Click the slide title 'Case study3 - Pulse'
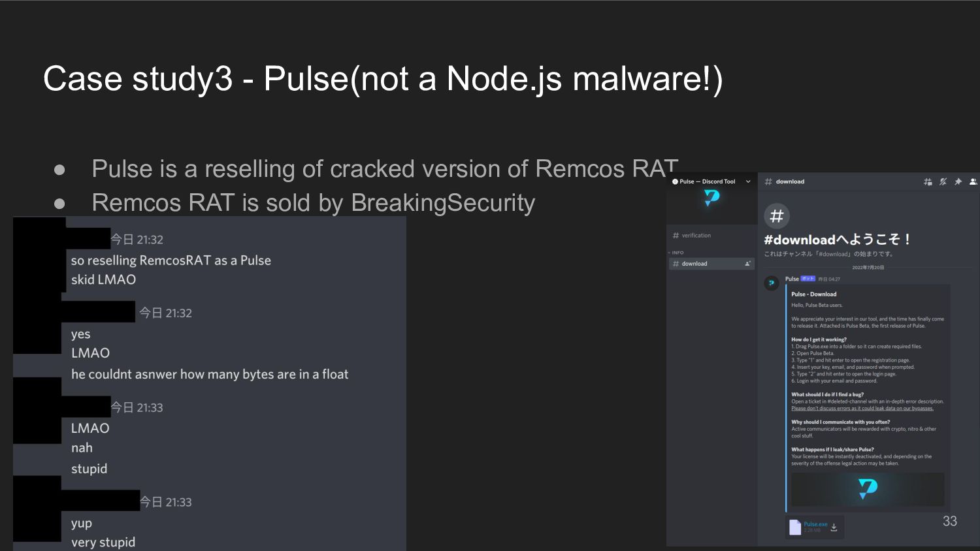 coord(383,79)
